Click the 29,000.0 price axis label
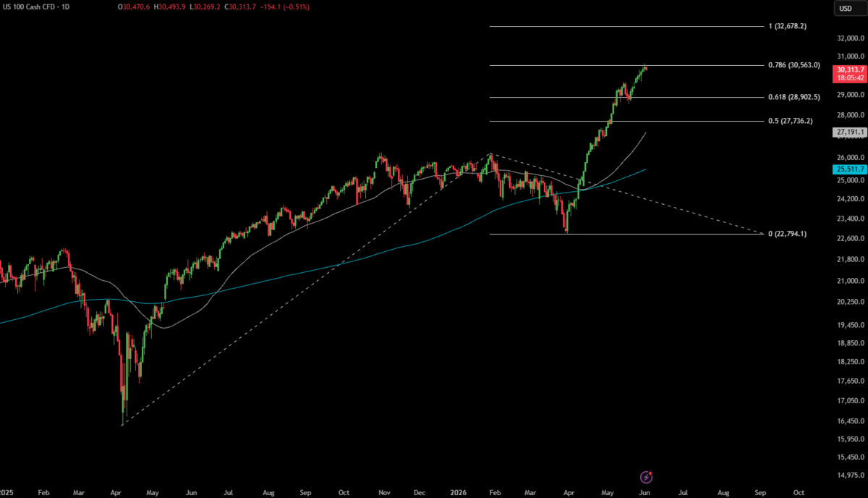The image size is (868, 498). 851,95
